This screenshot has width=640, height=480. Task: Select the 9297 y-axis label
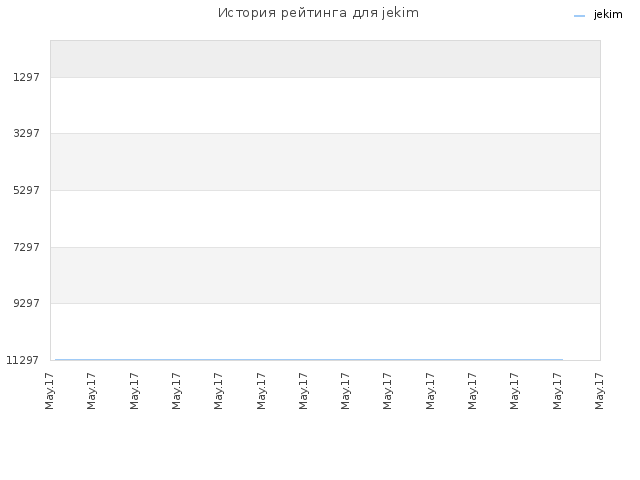coord(26,303)
